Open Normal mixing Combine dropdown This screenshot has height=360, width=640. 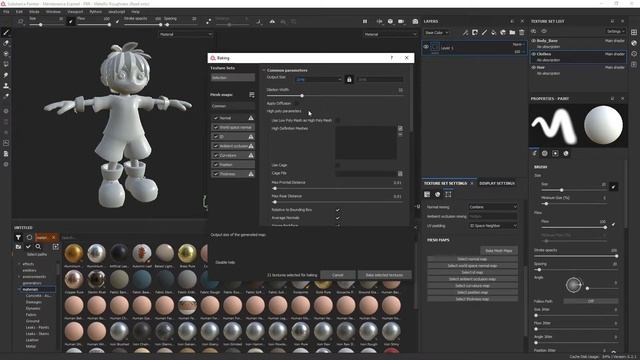point(493,207)
